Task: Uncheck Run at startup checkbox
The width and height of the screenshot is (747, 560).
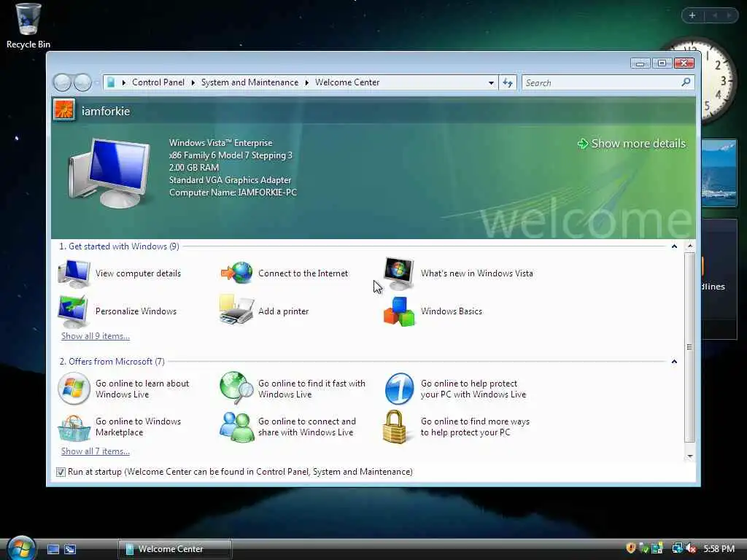Action: (61, 472)
